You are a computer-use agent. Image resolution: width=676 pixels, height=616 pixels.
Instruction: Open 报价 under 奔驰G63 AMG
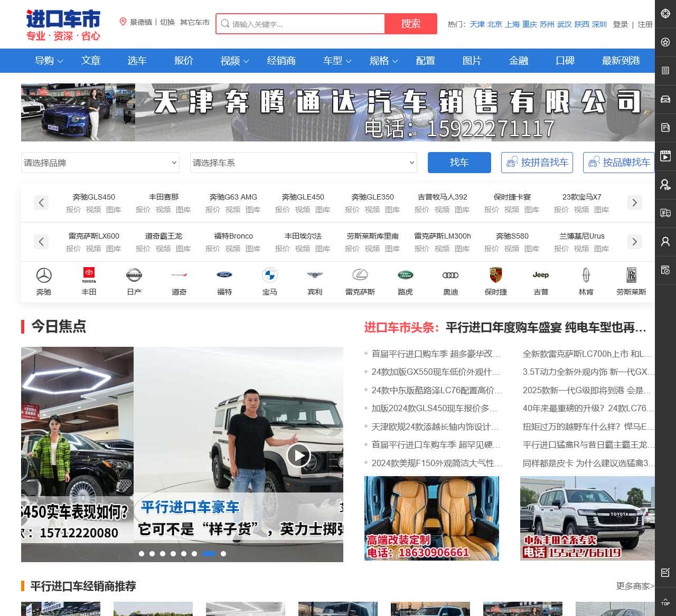pos(213,210)
